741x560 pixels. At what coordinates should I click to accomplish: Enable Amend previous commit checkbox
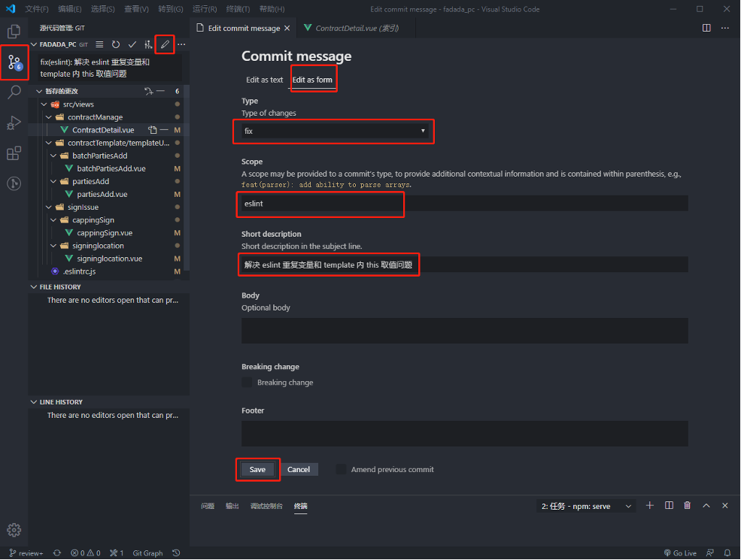click(x=341, y=469)
